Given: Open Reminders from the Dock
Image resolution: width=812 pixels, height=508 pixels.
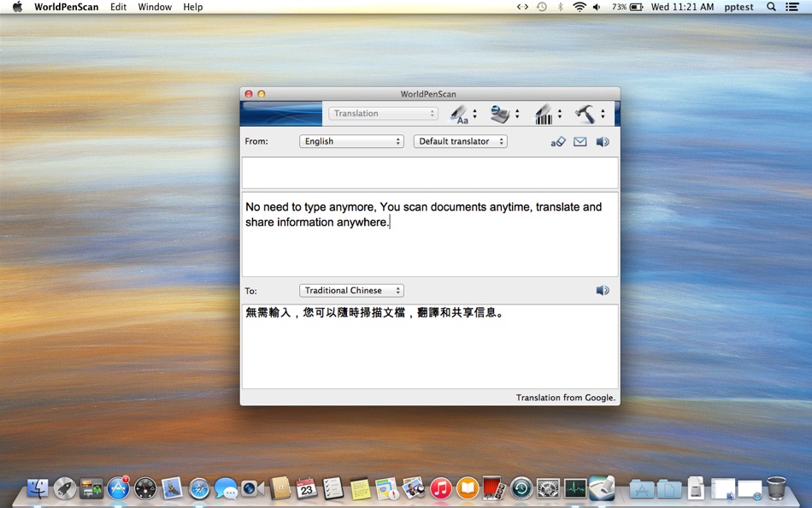Looking at the screenshot, I should pos(333,488).
